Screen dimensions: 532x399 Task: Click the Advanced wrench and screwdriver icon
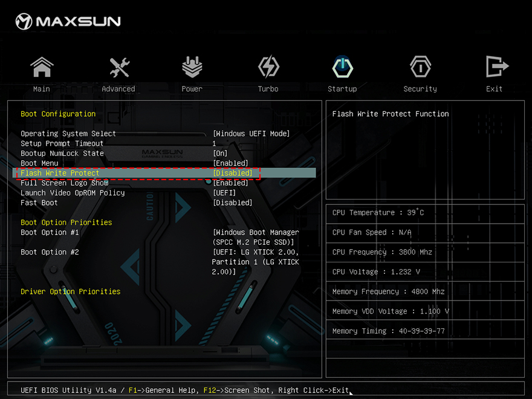tap(120, 67)
